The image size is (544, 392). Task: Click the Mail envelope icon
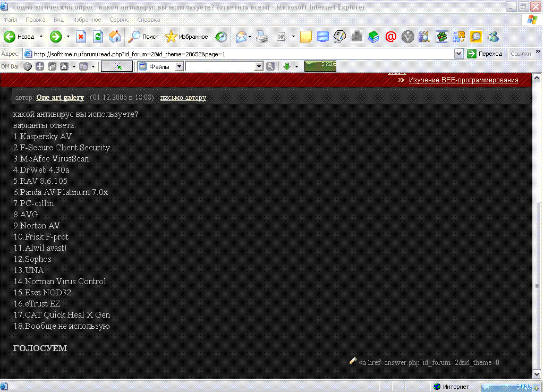click(x=241, y=37)
